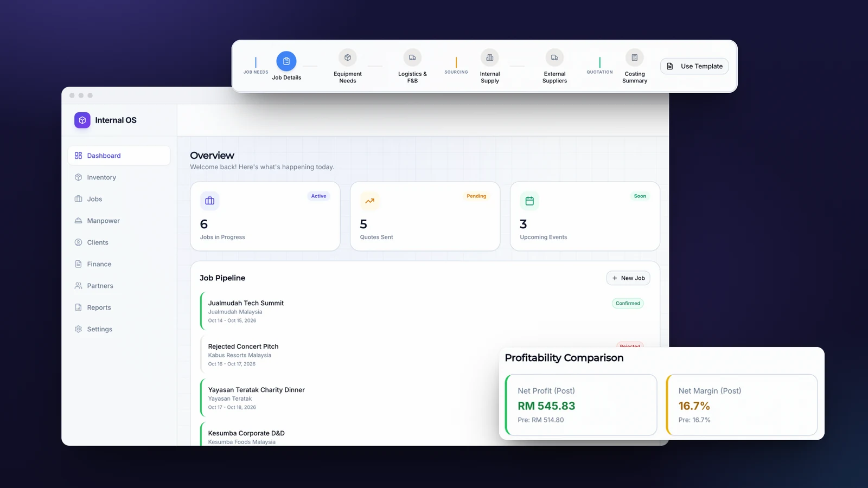This screenshot has width=868, height=488.
Task: Click the briefcase icon on Jobs in Progress card
Action: pos(210,201)
